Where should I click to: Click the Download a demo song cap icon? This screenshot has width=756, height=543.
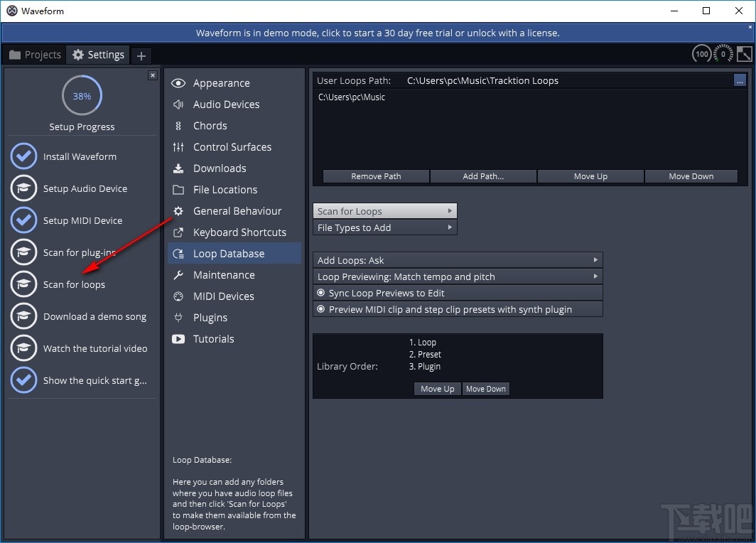click(x=23, y=316)
